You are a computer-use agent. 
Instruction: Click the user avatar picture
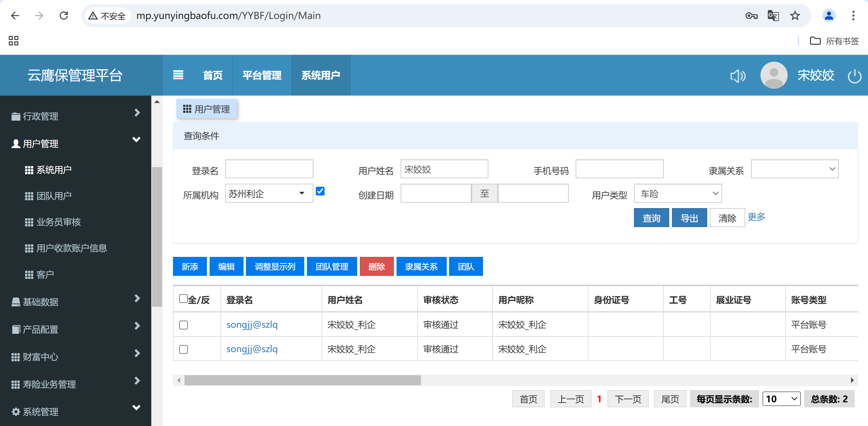coord(773,75)
